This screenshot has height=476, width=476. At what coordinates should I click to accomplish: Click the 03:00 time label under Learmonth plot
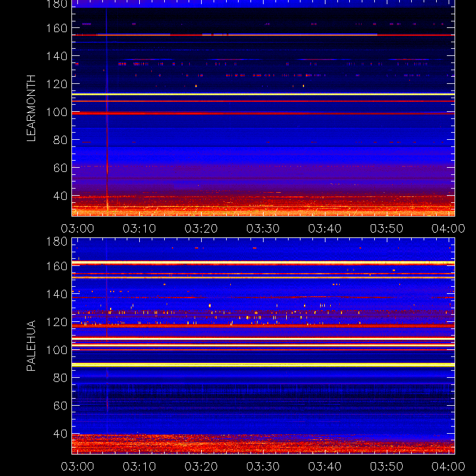coord(77,228)
